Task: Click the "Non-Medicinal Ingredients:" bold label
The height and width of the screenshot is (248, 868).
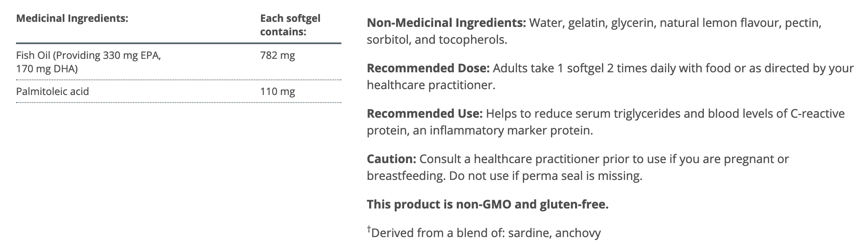Action: pyautogui.click(x=446, y=23)
